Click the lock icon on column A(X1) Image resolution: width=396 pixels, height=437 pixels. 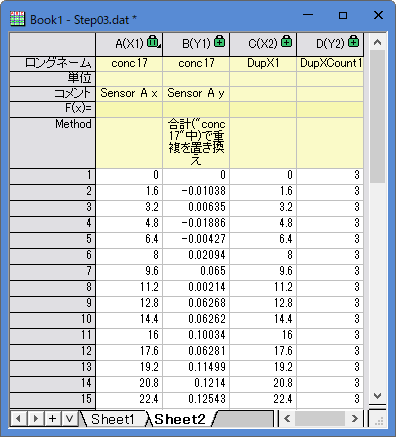pyautogui.click(x=153, y=41)
